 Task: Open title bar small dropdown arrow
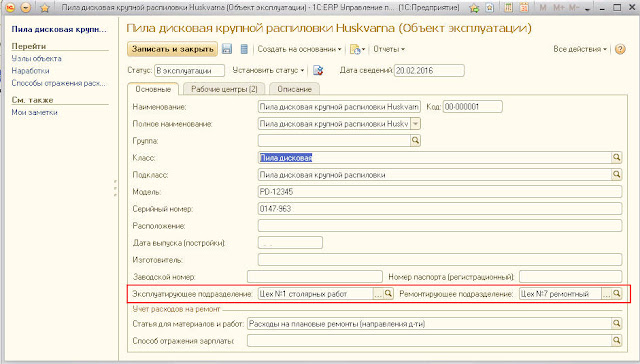587,9
